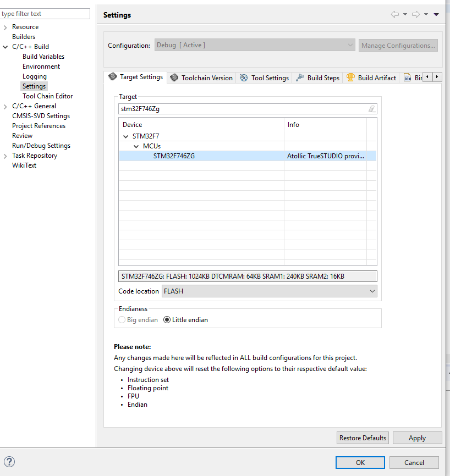
Task: Select Build Variables in the tree
Action: [43, 57]
